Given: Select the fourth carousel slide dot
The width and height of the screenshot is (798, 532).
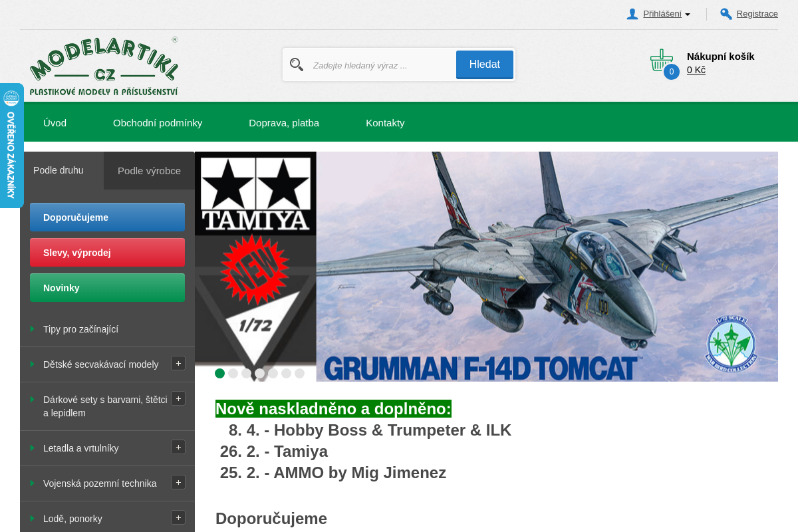Looking at the screenshot, I should click(x=259, y=374).
